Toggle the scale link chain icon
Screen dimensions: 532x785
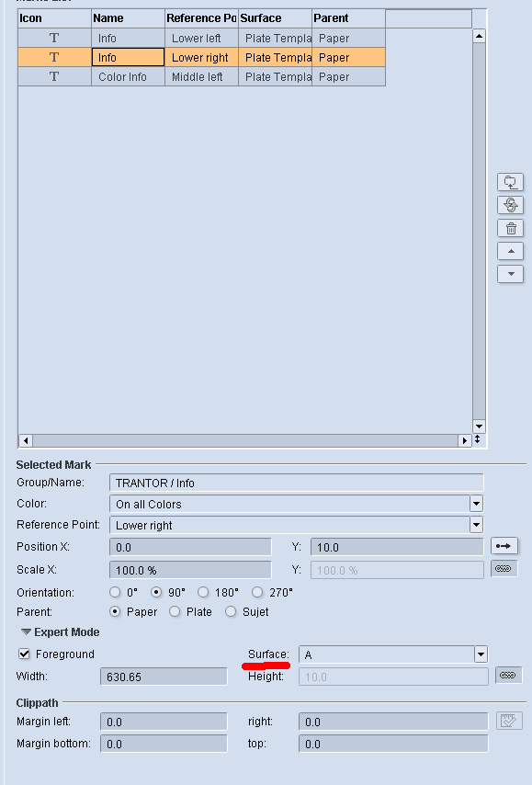504,569
